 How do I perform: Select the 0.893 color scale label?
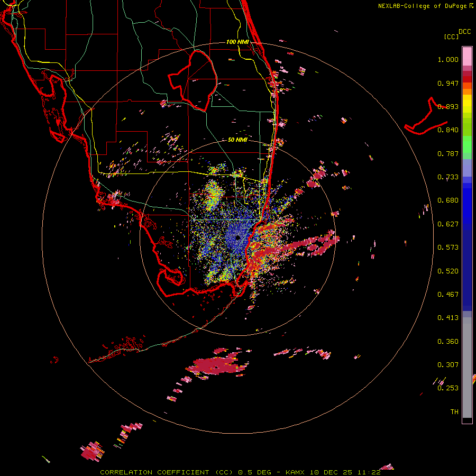click(448, 106)
